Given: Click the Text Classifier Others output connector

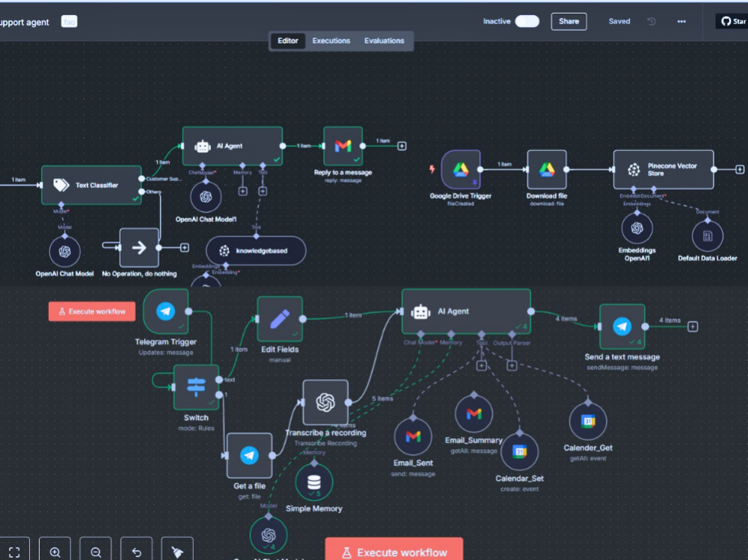Looking at the screenshot, I should (141, 191).
